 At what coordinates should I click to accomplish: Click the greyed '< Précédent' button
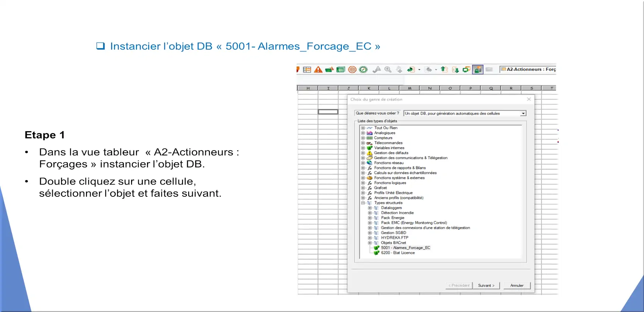pyautogui.click(x=459, y=285)
